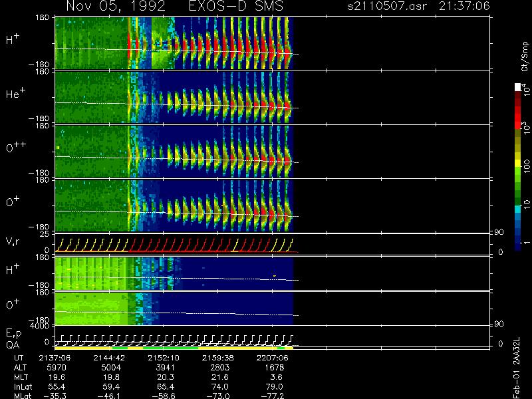Click the InLat value '79.0'
The image size is (532, 399).
[x=274, y=386]
